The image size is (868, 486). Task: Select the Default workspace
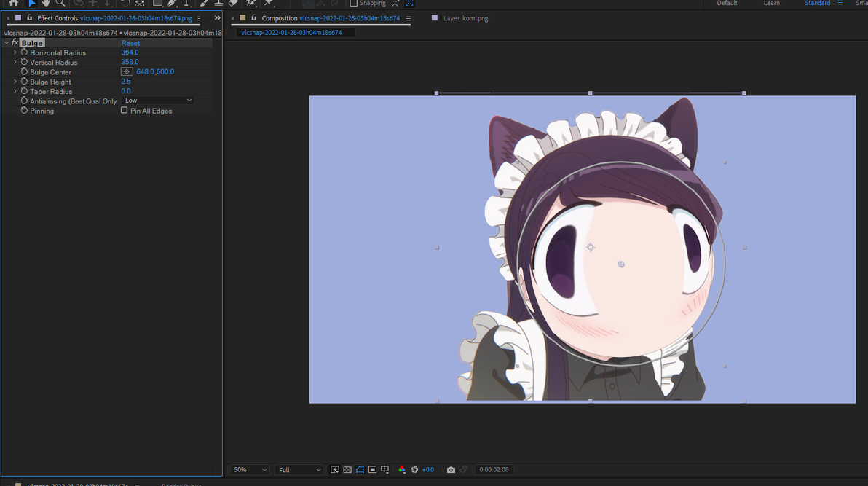(727, 3)
